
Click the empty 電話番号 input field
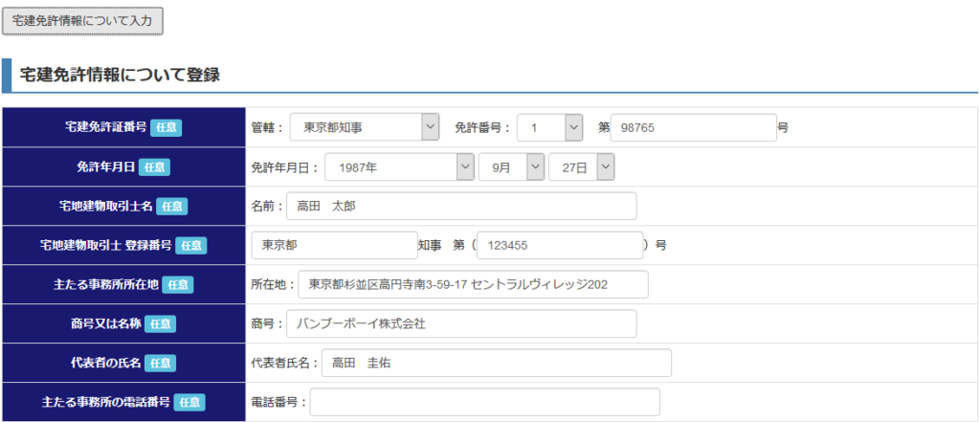tap(485, 402)
